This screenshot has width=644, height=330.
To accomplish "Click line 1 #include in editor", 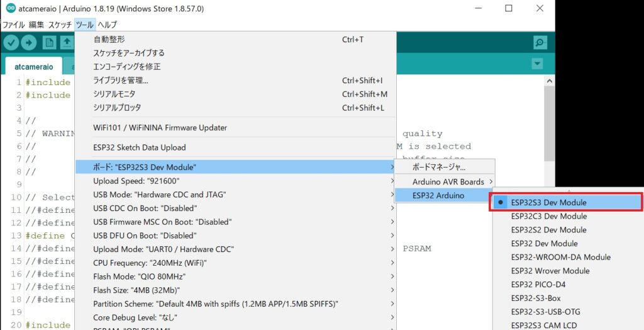I will [48, 82].
